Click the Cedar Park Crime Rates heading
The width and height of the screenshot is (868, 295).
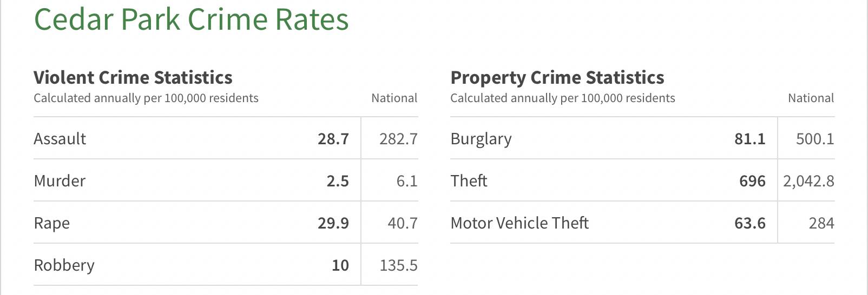coord(191,19)
